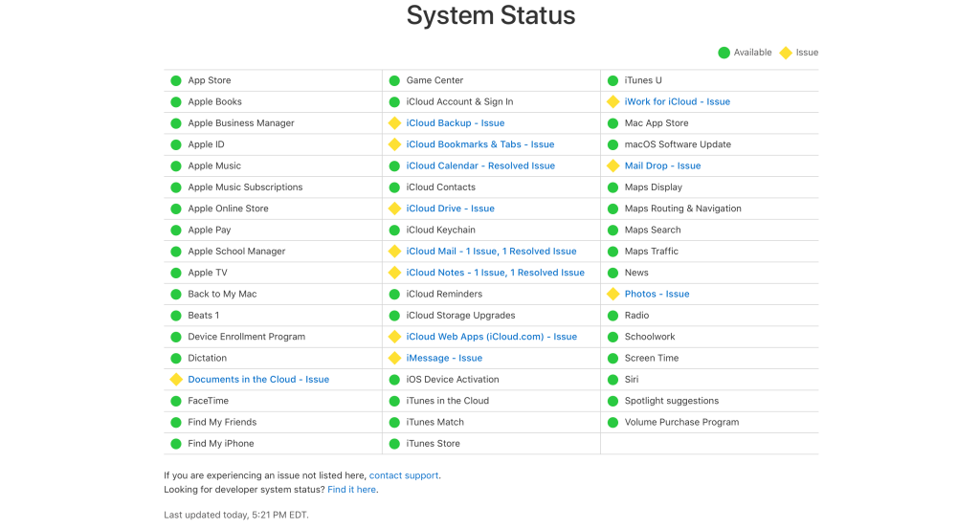
Task: Click green status dot beside iCloud Keychain
Action: 394,230
